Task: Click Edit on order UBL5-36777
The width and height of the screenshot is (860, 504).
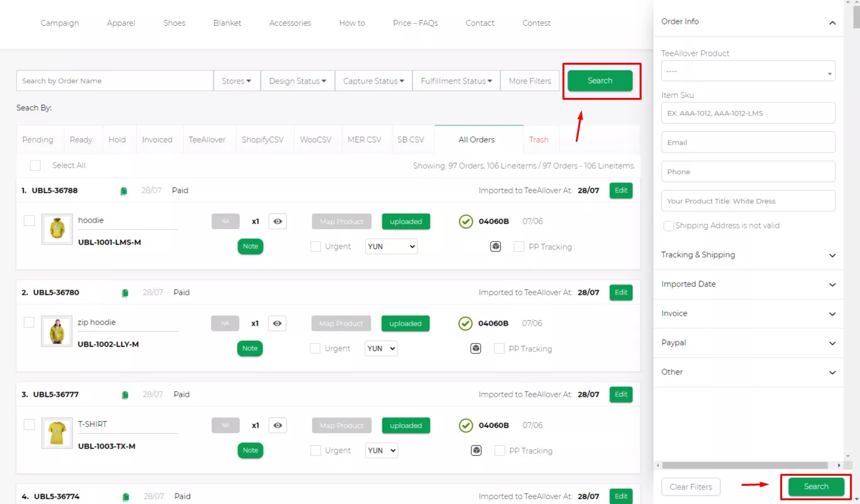Action: (x=621, y=395)
